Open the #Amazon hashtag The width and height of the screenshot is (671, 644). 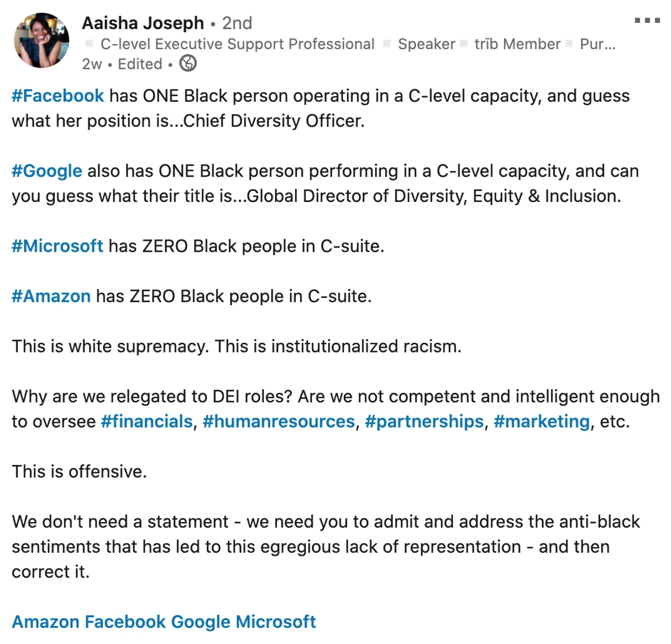[51, 296]
